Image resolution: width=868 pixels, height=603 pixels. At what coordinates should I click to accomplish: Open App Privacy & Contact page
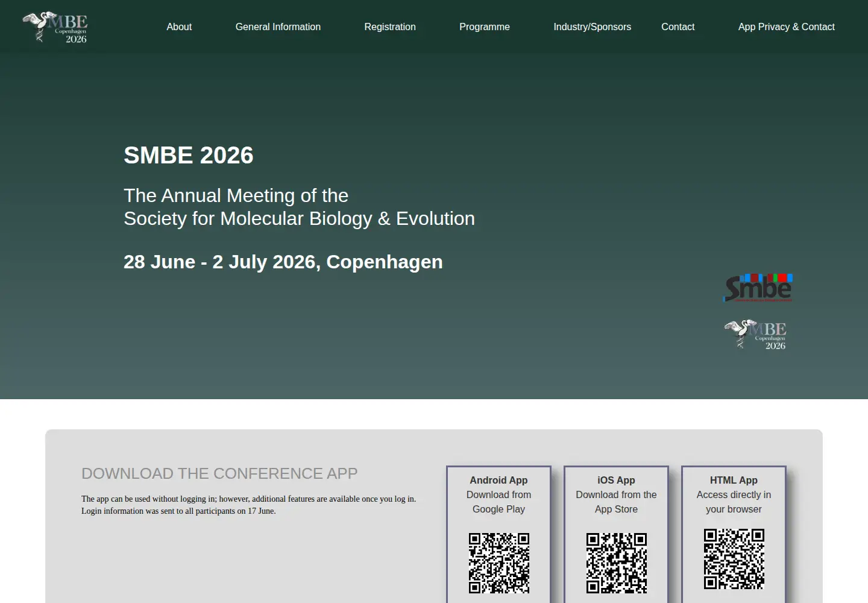(x=787, y=27)
